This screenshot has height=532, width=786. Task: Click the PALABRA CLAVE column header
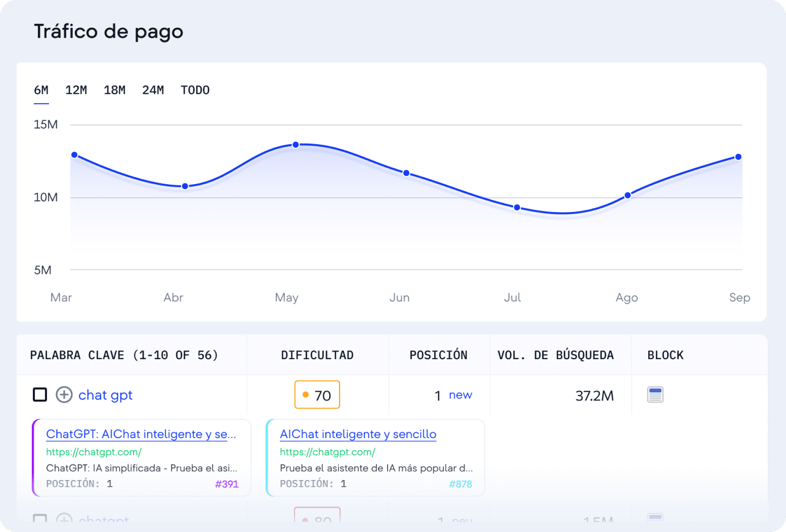click(x=124, y=355)
